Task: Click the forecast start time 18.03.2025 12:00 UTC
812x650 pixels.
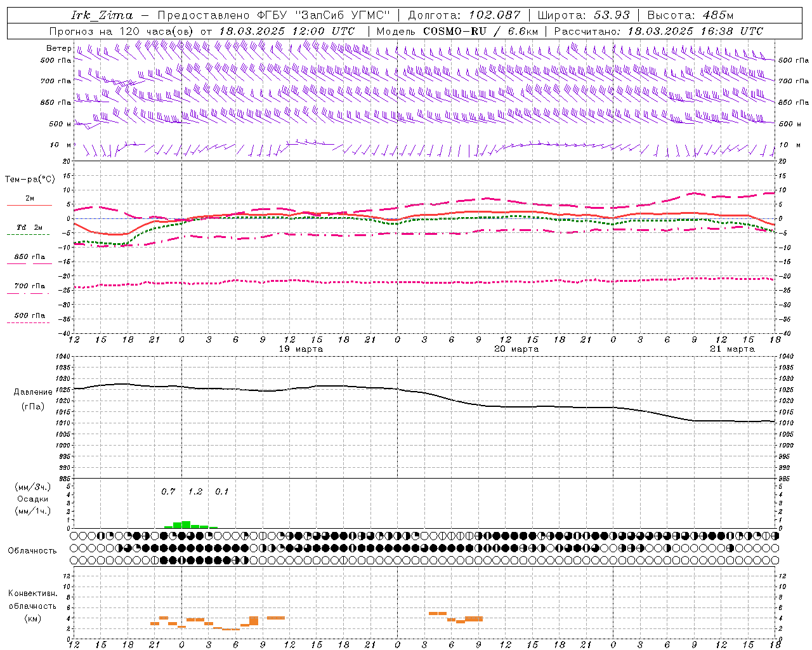Action: coord(287,31)
